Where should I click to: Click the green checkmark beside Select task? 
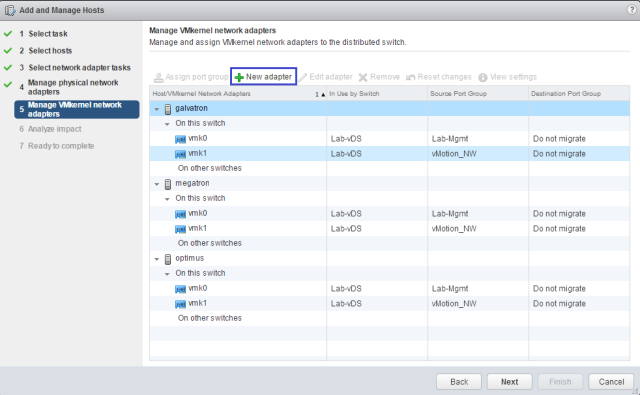[8, 33]
